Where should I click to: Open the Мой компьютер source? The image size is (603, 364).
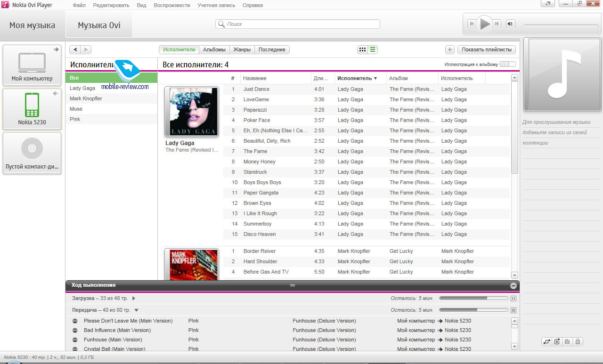(32, 65)
